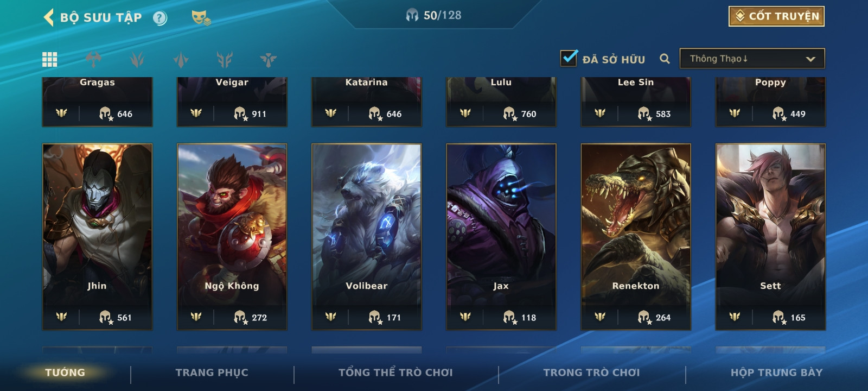Filter by the mage role icon next to the axe
The height and width of the screenshot is (391, 868).
(137, 59)
